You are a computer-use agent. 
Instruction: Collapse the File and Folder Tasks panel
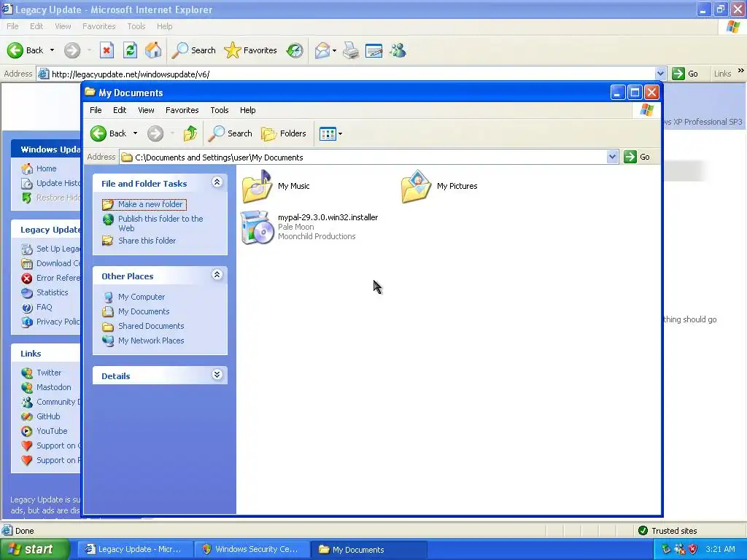pos(217,182)
